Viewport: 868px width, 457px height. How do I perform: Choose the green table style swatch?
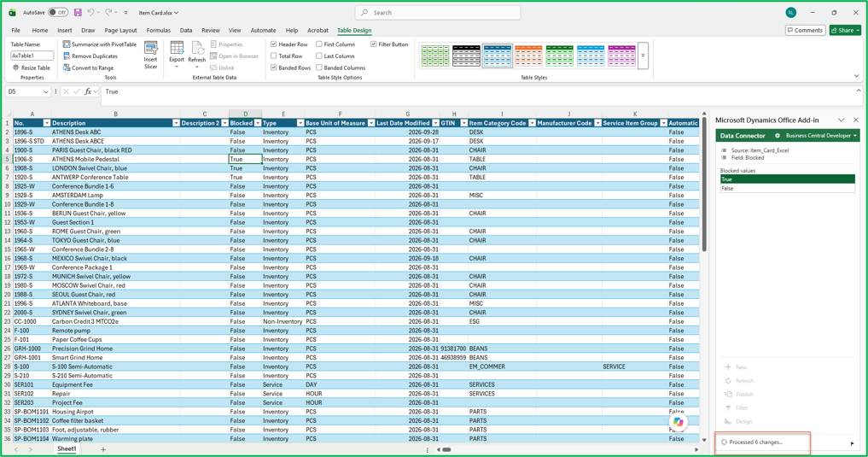point(559,56)
